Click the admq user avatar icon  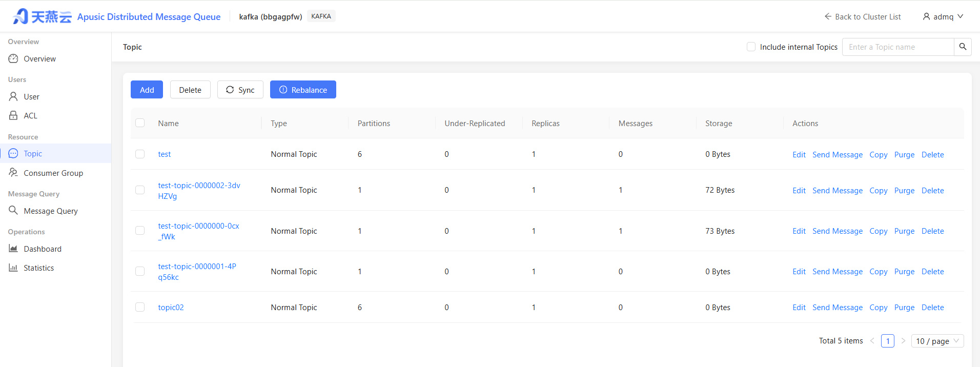tap(926, 16)
